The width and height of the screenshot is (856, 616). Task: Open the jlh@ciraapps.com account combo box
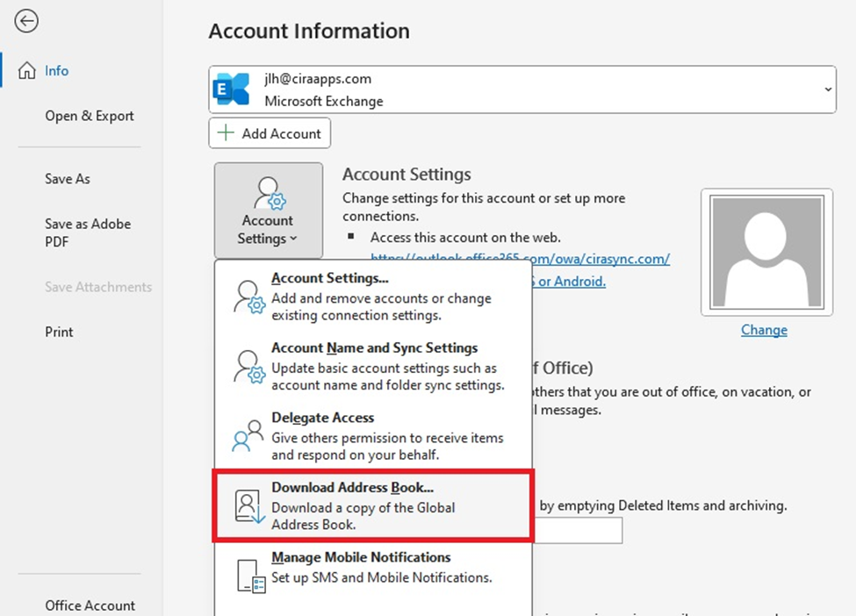pyautogui.click(x=522, y=90)
